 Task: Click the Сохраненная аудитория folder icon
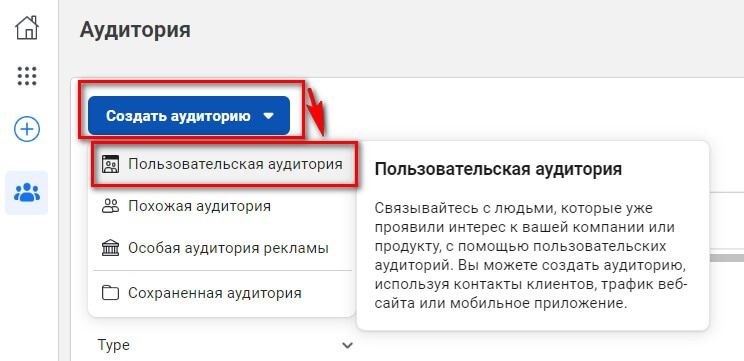(x=110, y=293)
